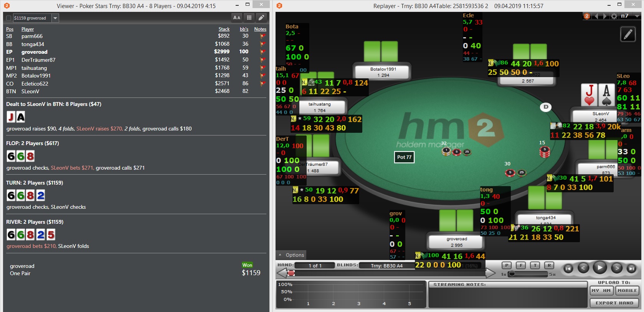Click the large pencil notes icon on the table

coord(628,35)
